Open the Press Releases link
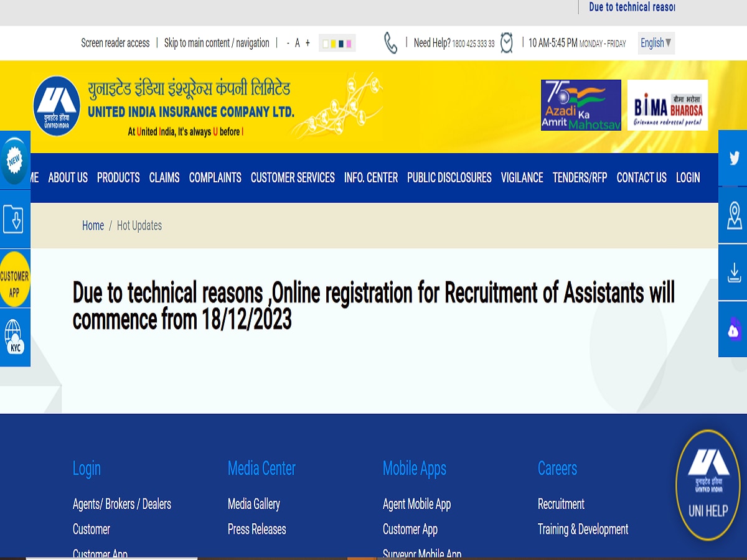 tap(257, 529)
